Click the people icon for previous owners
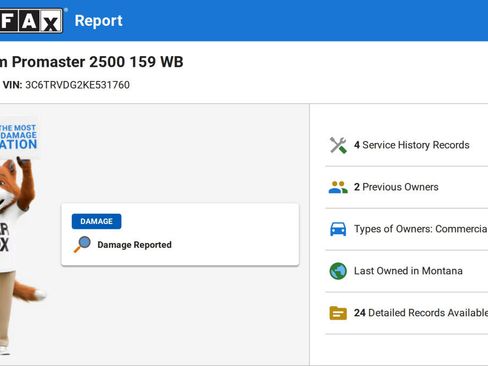 tap(338, 187)
